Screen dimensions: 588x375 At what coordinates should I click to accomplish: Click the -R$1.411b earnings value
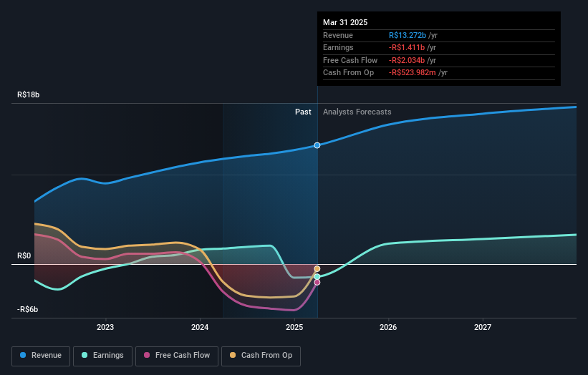tap(407, 47)
